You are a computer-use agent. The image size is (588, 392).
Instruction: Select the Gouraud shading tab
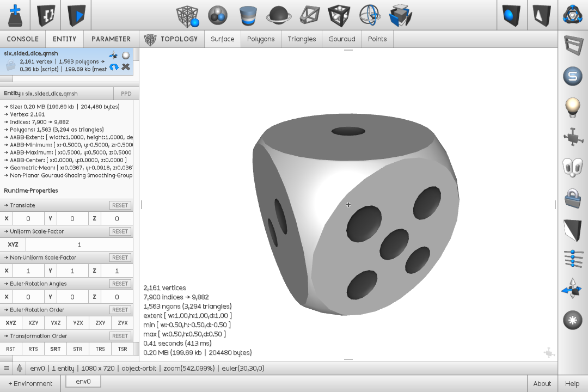341,39
